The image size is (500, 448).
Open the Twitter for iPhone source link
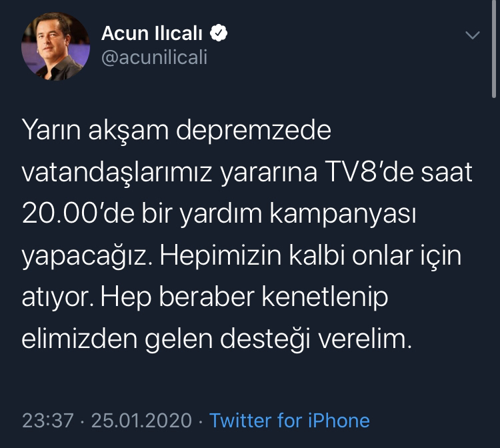(289, 420)
